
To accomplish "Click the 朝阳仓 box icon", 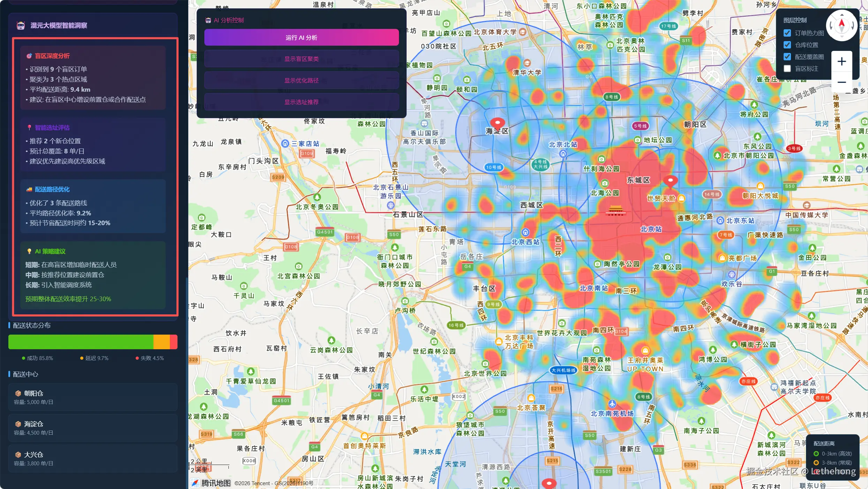I will coord(18,393).
